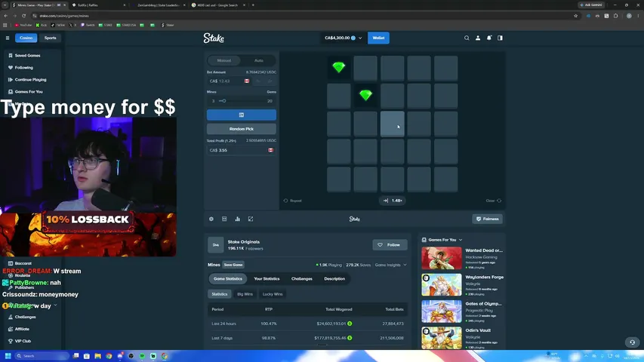The height and width of the screenshot is (362, 644).
Task: Switch to Manual betting mode
Action: 223,60
